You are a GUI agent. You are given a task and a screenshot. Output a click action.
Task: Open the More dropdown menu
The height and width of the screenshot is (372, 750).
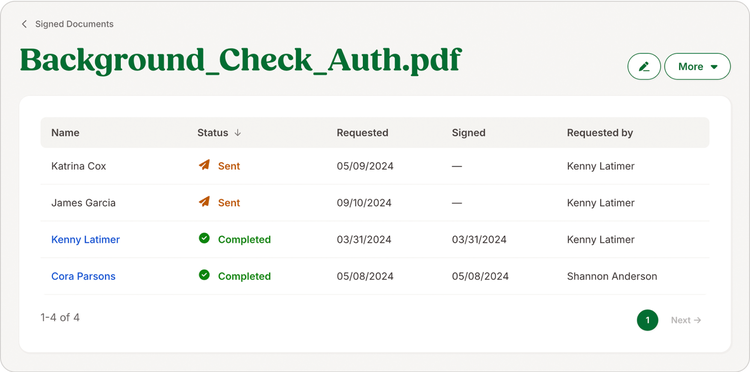tap(697, 66)
